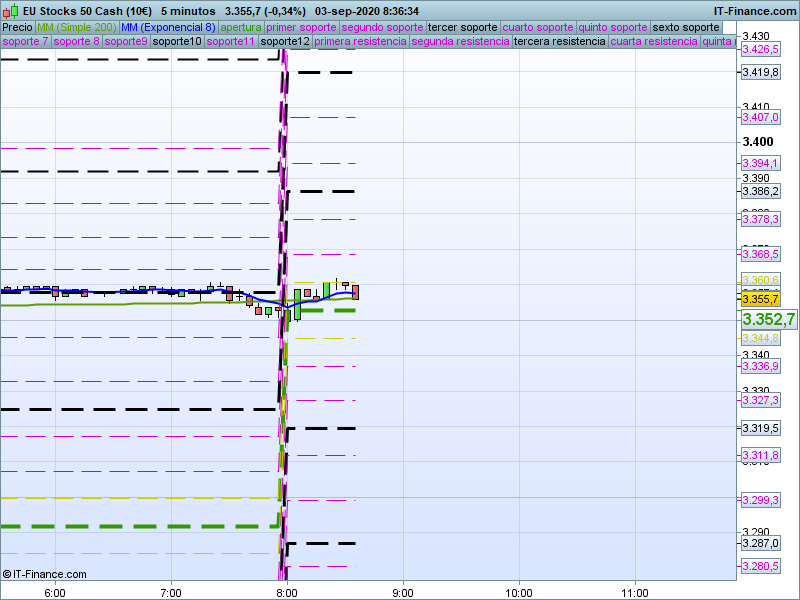Select the soporte 7 label
Viewport: 800px width, 600px height.
pyautogui.click(x=26, y=41)
